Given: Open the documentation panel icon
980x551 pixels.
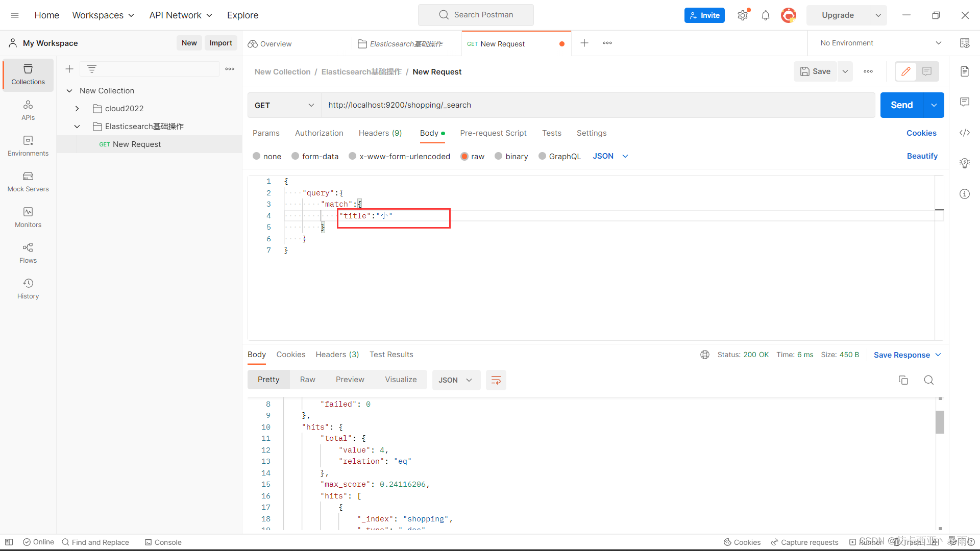Looking at the screenshot, I should pos(965,71).
